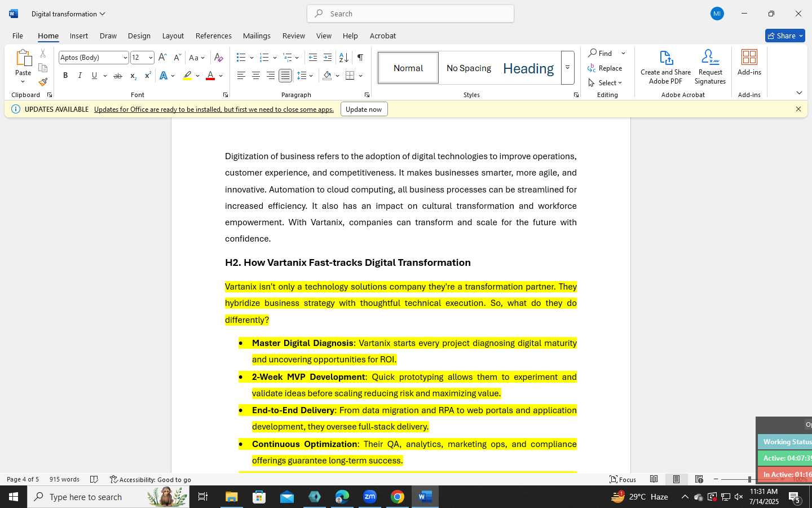Increase font size with Grow Font icon
The height and width of the screenshot is (508, 812).
pos(162,58)
